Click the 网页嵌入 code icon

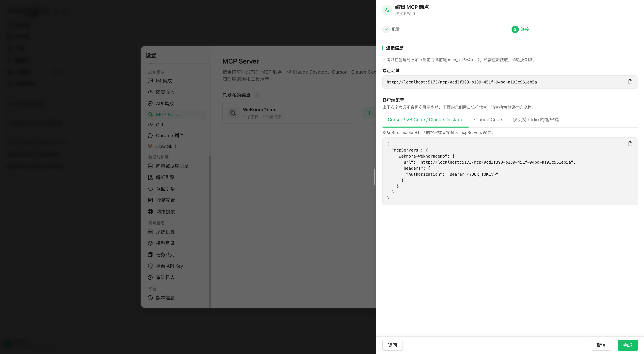coord(150,92)
